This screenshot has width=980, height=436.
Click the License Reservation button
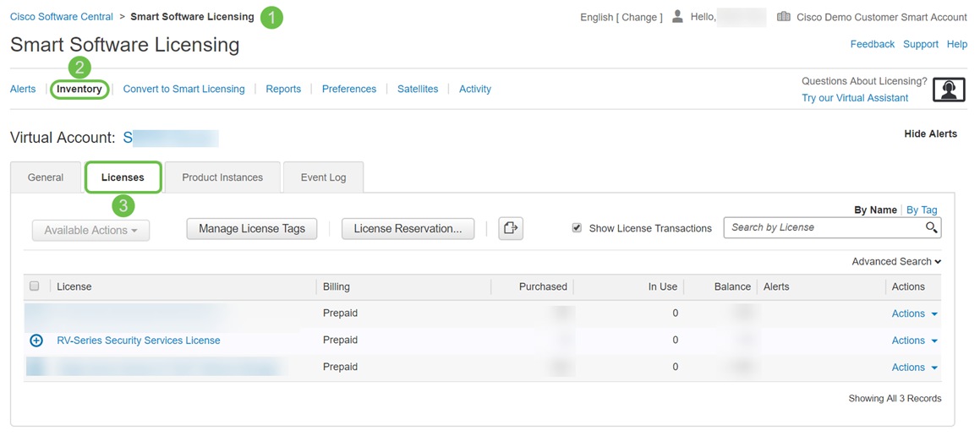(408, 229)
